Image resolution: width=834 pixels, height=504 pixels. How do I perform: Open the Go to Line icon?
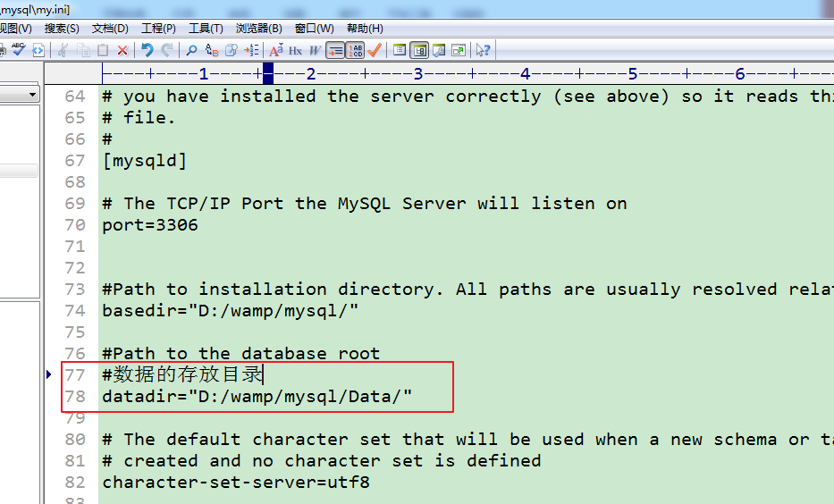click(x=251, y=50)
